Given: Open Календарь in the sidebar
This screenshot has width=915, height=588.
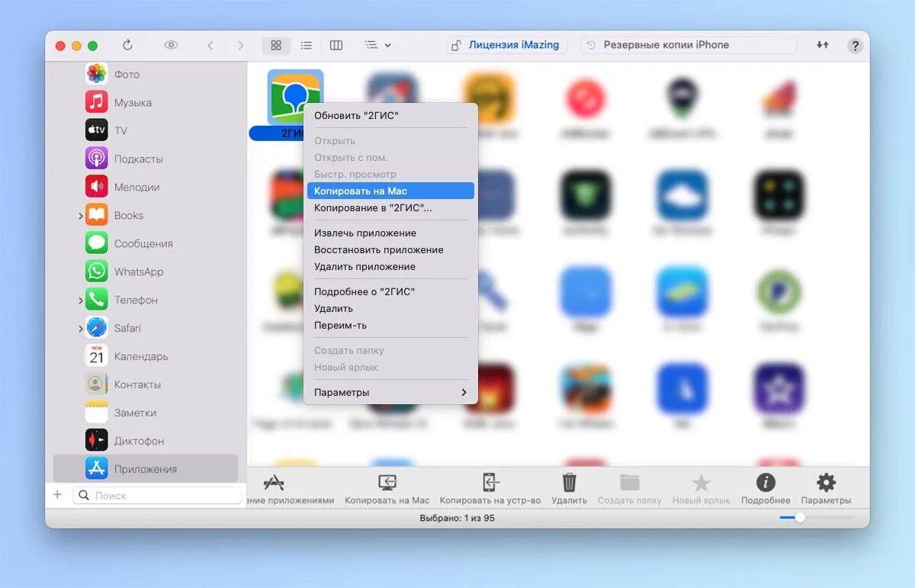Looking at the screenshot, I should coord(146,356).
